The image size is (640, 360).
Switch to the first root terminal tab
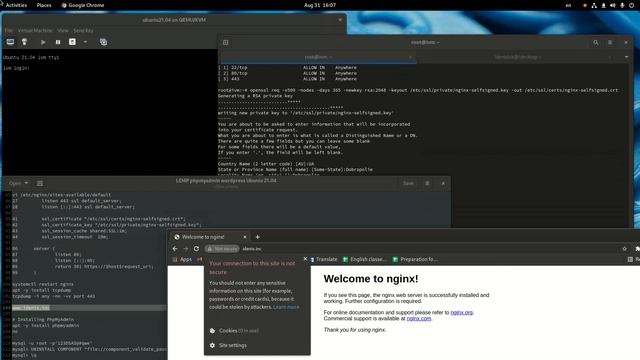(318, 57)
